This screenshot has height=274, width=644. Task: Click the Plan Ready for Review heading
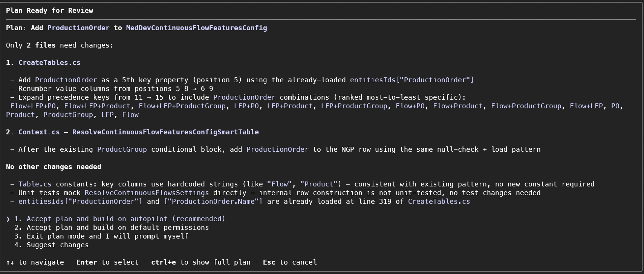point(49,11)
